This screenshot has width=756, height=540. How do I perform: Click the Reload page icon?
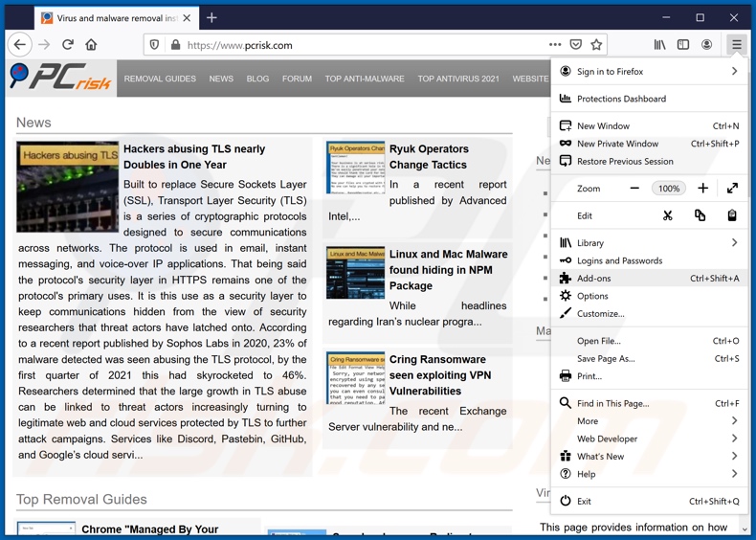[68, 45]
